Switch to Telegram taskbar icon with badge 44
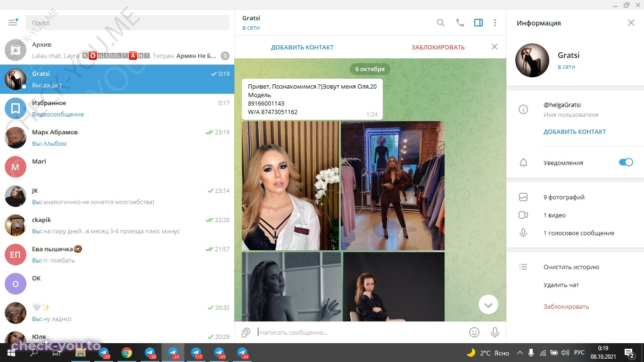 coord(242,353)
